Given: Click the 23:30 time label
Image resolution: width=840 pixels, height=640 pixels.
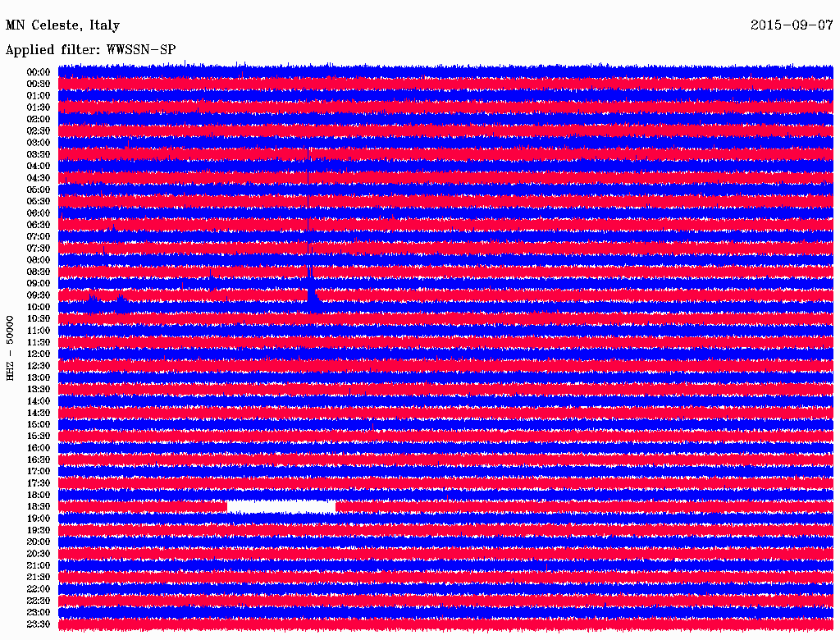Looking at the screenshot, I should click(39, 624).
